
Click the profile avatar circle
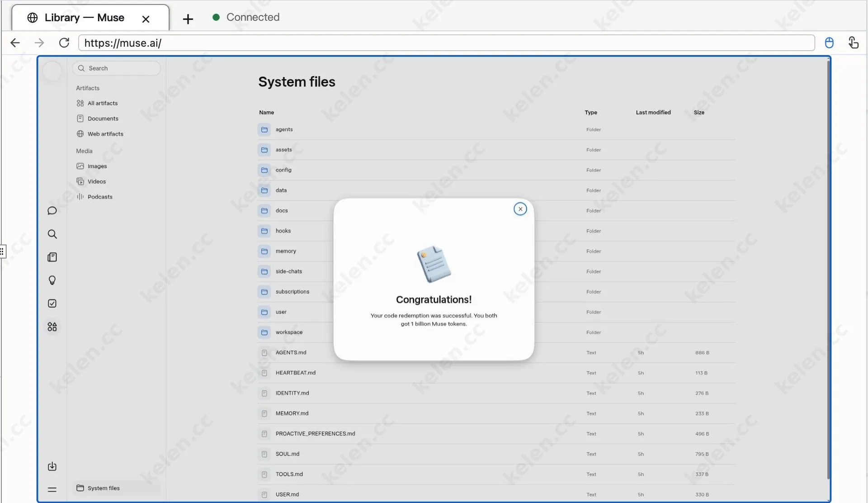pyautogui.click(x=52, y=71)
